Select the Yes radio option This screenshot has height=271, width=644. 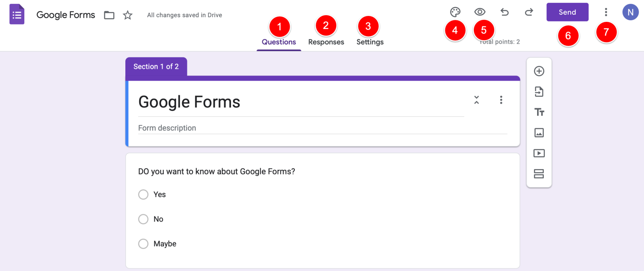point(143,195)
